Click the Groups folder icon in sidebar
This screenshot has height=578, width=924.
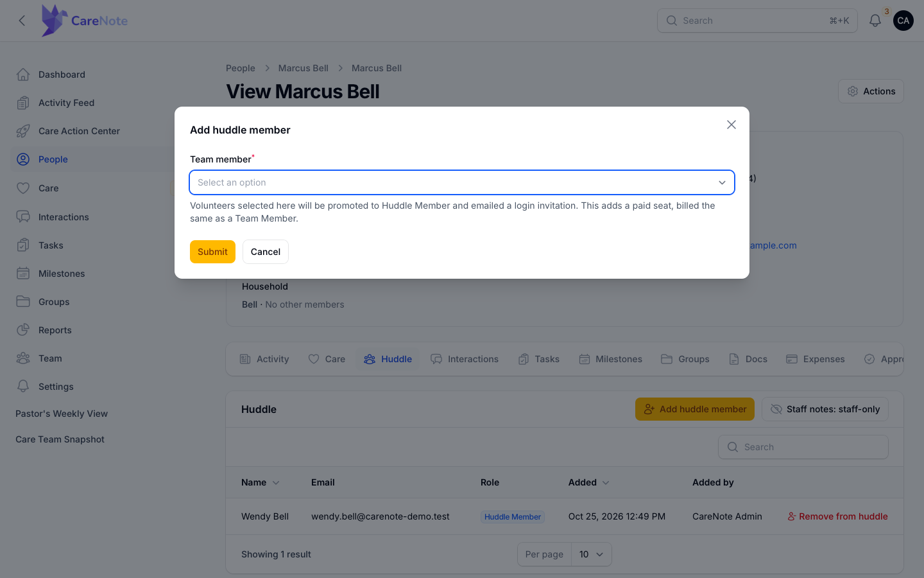point(23,302)
